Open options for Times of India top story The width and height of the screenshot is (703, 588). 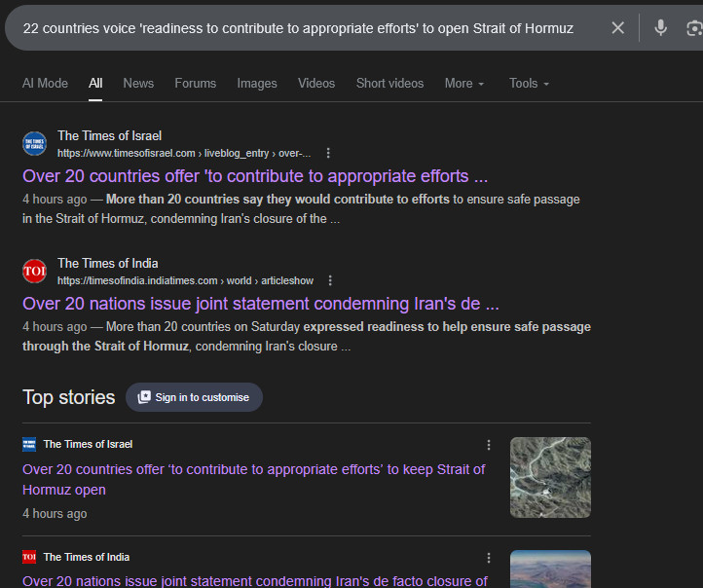point(489,558)
